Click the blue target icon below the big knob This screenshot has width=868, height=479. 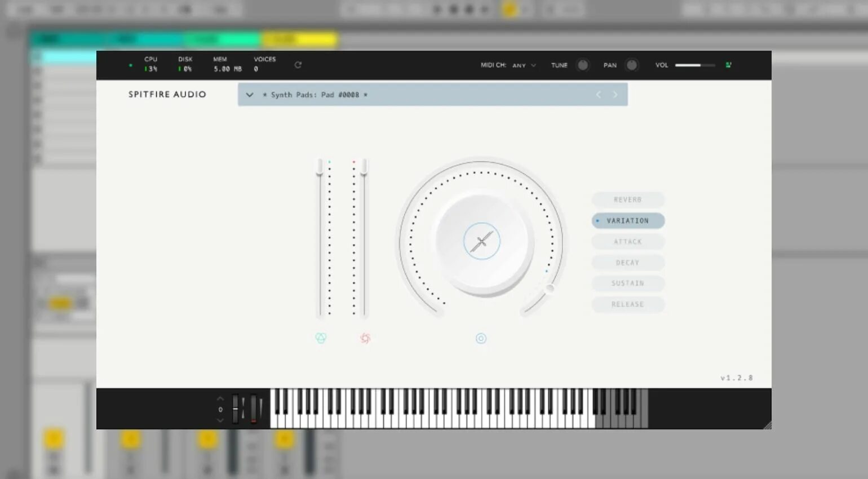point(481,338)
